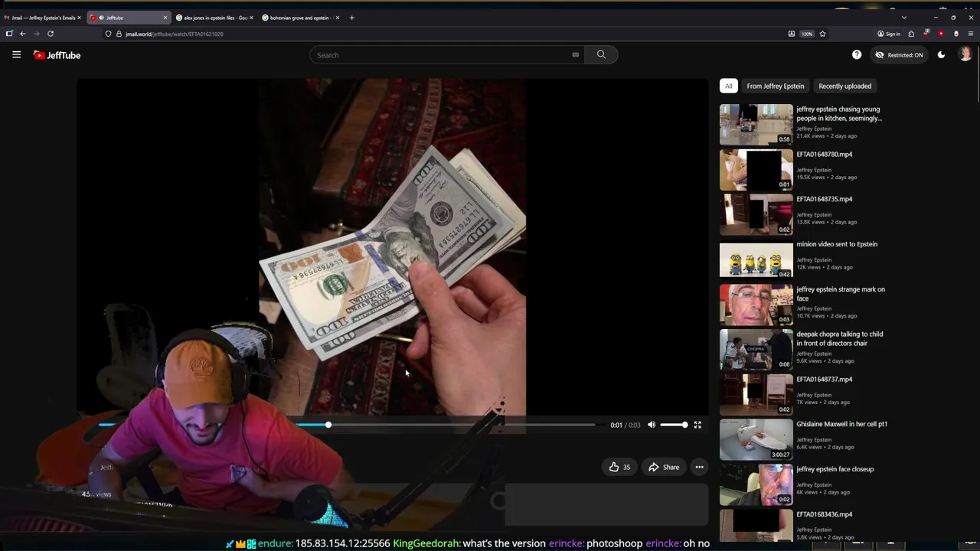Viewport: 980px width, 551px height.
Task: Switch to bohemian grove and epstein tab
Action: [x=300, y=18]
